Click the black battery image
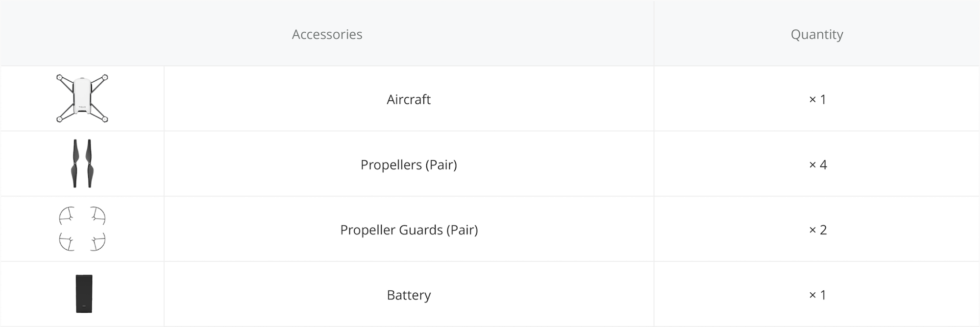980x327 pixels. click(84, 294)
